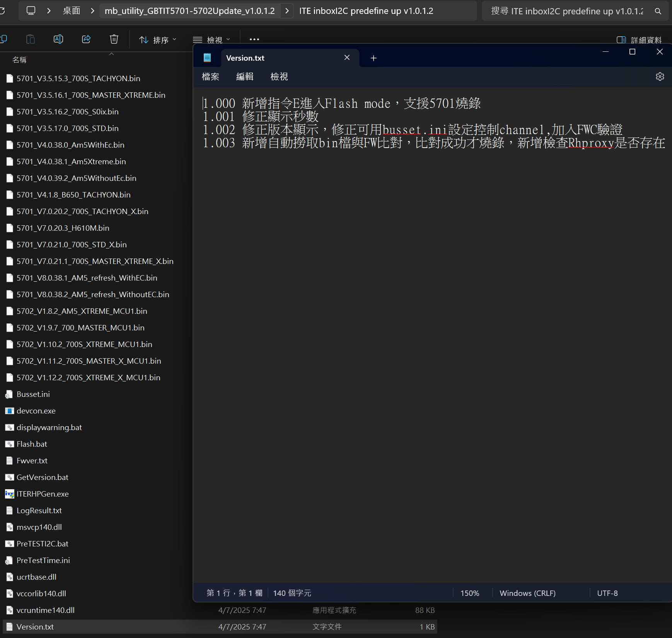The height and width of the screenshot is (638, 672).
Task: Open Notepad's 檢視 menu
Action: coord(279,77)
